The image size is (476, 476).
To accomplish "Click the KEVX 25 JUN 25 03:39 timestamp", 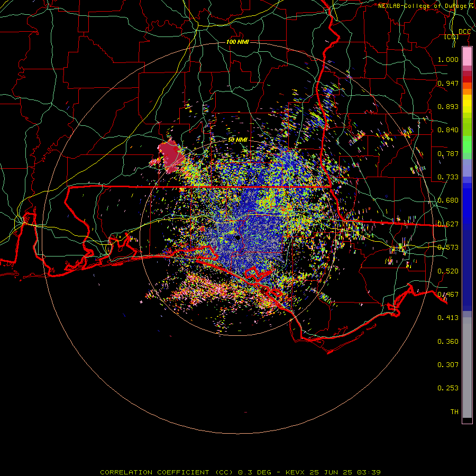I will pos(333,472).
